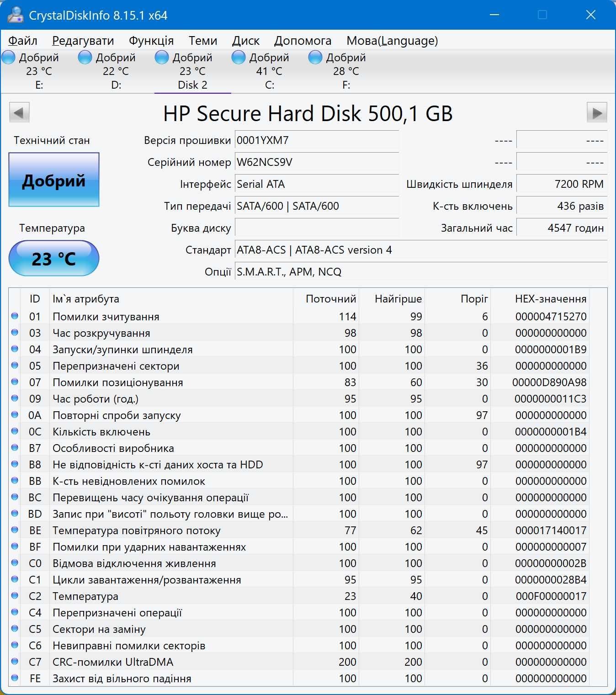Click the standard field ATA8-ACS
Viewport: 616px width, 695px height.
point(421,250)
